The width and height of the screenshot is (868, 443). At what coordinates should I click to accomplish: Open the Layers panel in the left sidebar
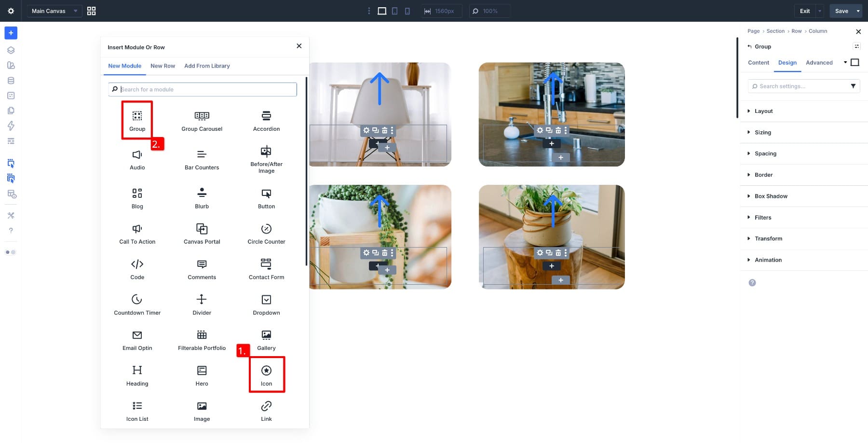pos(11,50)
